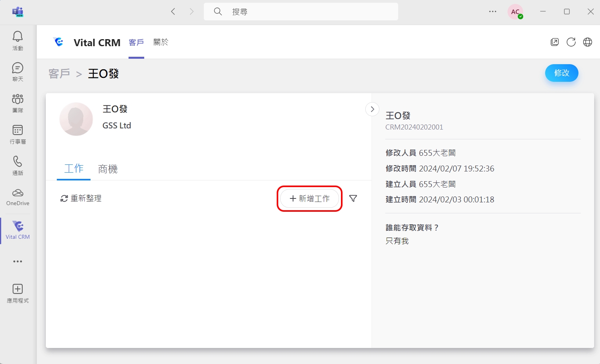Expand more apps via sidebar ellipsis
The height and width of the screenshot is (364, 600).
(x=18, y=261)
